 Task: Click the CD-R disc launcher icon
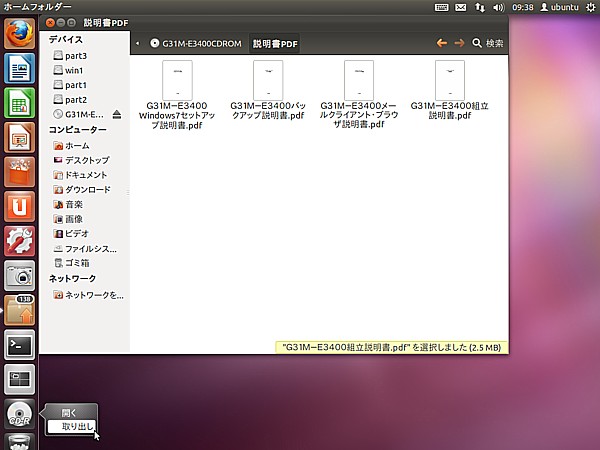[x=19, y=414]
